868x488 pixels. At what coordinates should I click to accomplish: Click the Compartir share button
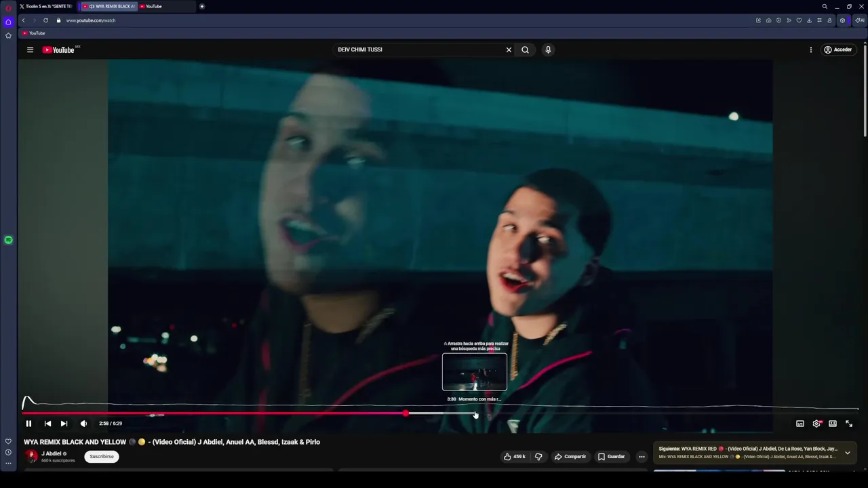[x=570, y=457]
